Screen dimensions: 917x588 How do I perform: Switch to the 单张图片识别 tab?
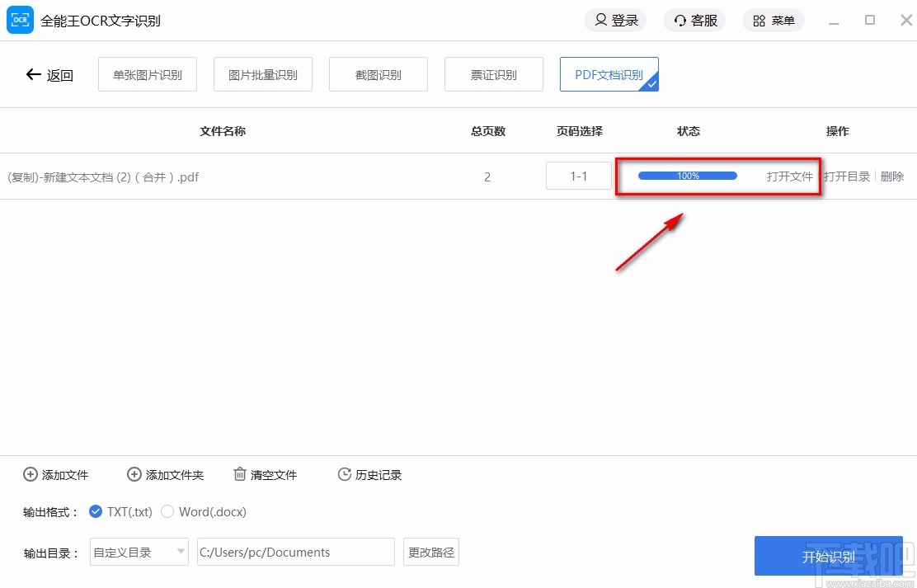point(147,73)
